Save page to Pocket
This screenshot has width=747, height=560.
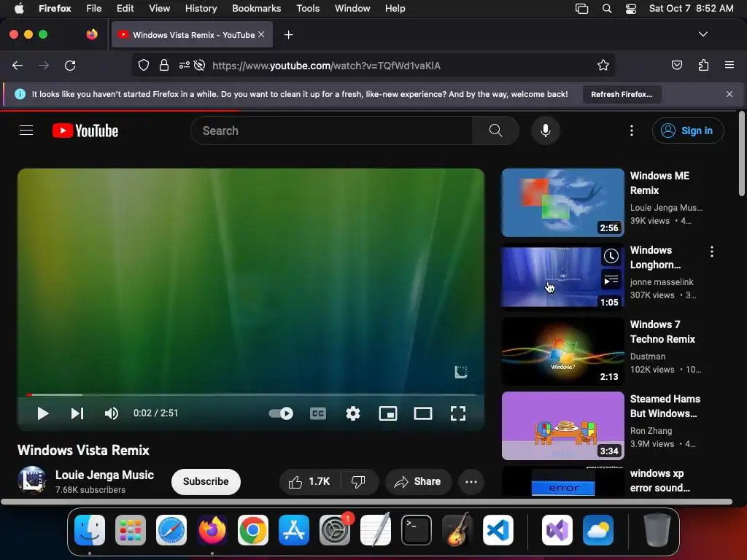[x=676, y=65]
